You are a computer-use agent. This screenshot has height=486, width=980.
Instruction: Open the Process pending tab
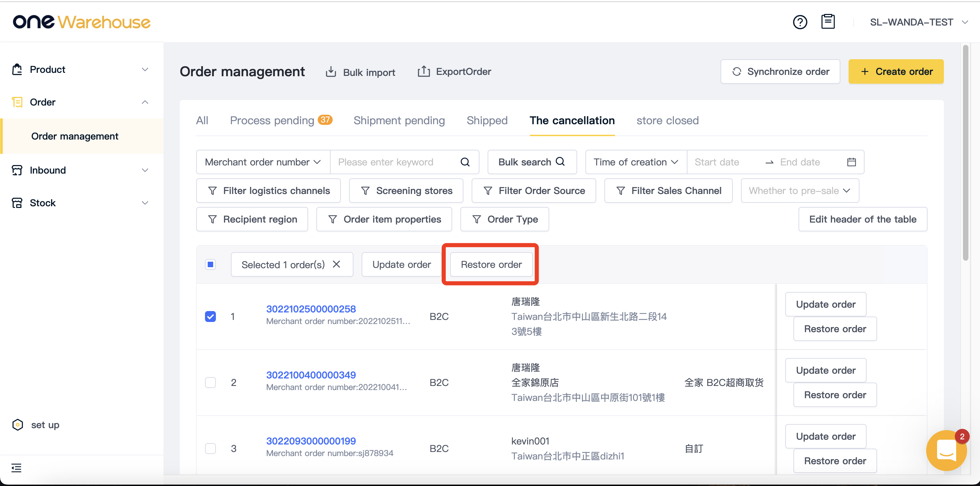coord(273,120)
